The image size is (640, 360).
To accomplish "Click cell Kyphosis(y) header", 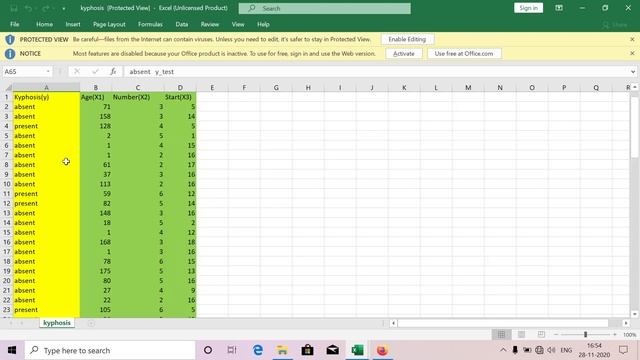I will (x=47, y=97).
